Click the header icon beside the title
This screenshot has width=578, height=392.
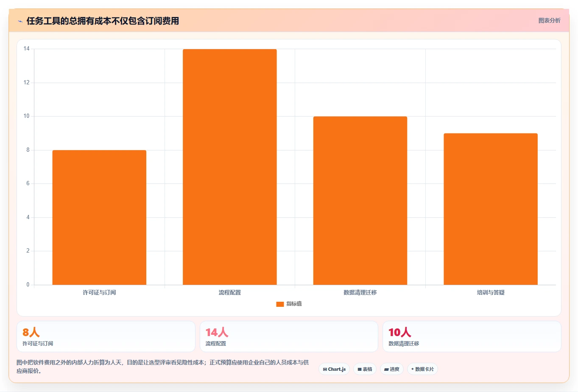[x=20, y=21]
